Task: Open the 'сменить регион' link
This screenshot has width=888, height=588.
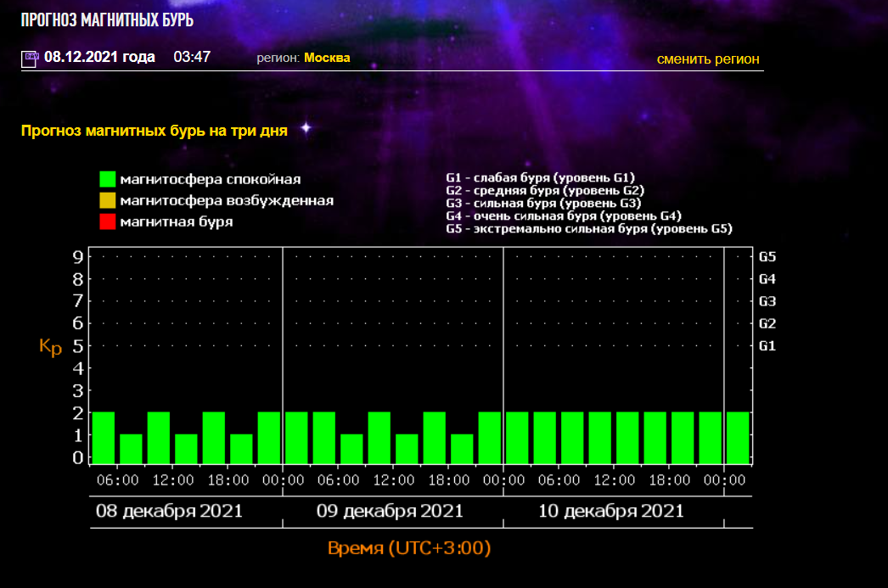Action: point(707,59)
